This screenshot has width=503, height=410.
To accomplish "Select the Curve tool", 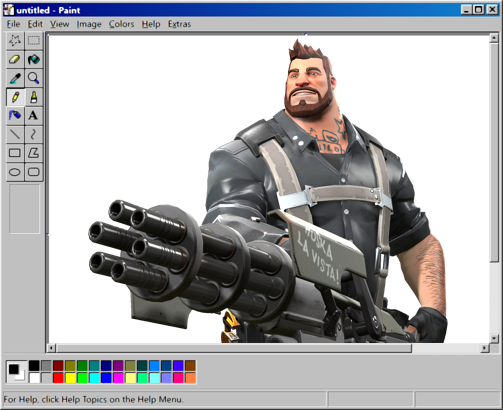I will click(x=34, y=135).
